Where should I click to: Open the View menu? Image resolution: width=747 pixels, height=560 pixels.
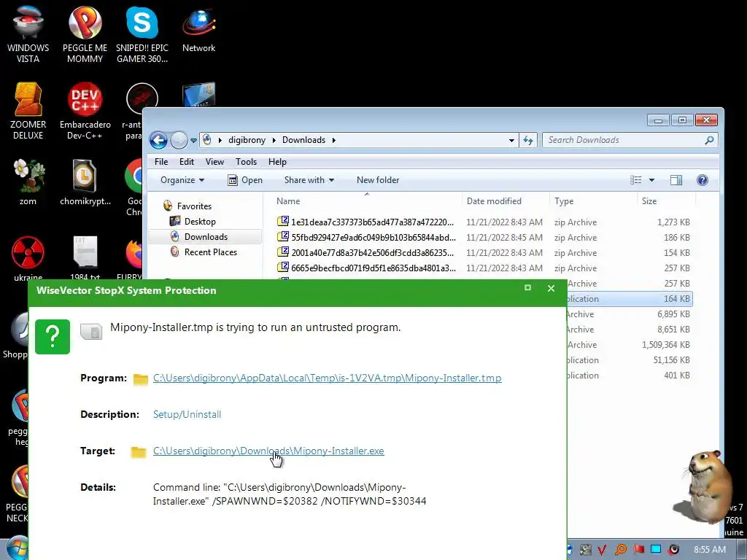tap(214, 162)
